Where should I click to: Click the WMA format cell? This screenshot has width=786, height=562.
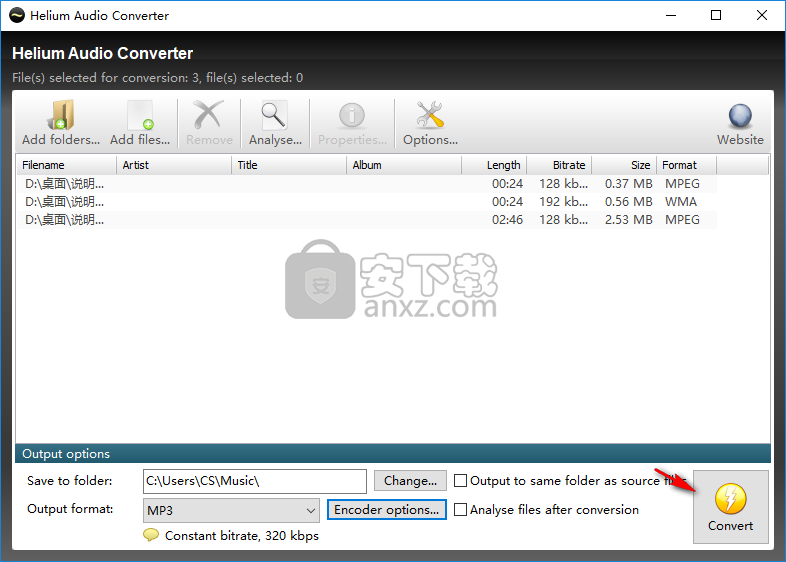681,202
